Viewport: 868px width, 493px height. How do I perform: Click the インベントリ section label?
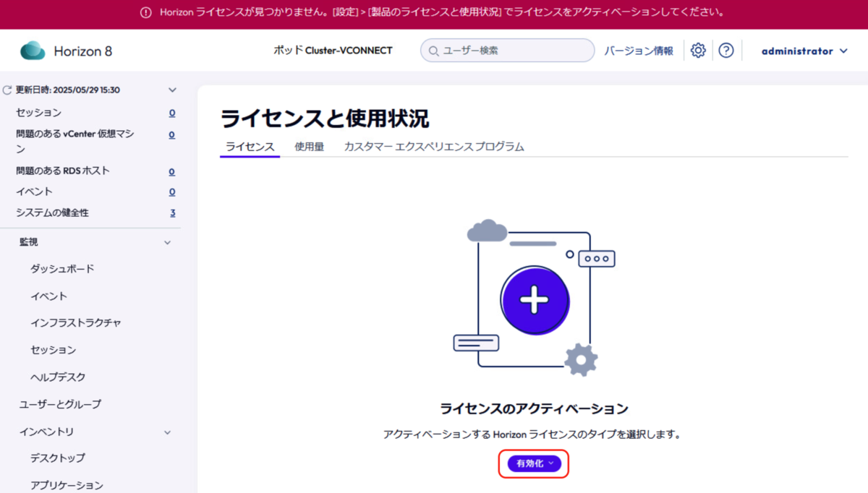[x=46, y=432]
